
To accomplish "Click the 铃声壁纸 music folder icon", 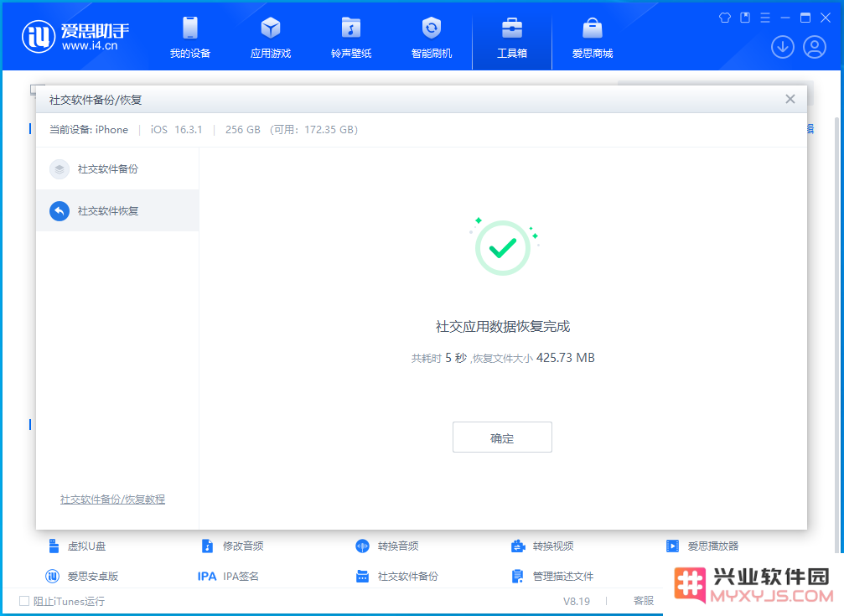I will coord(351,28).
